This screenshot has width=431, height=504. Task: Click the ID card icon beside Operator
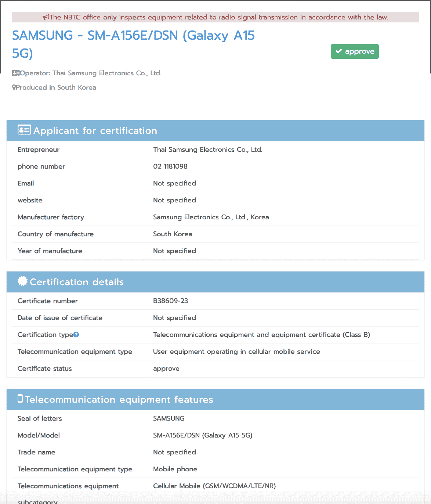pos(16,73)
